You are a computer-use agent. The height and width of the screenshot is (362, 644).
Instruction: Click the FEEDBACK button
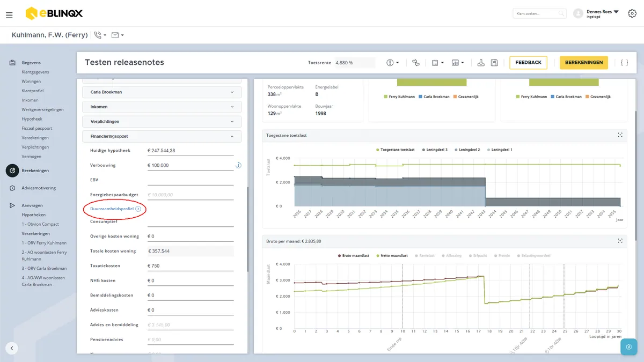click(528, 63)
